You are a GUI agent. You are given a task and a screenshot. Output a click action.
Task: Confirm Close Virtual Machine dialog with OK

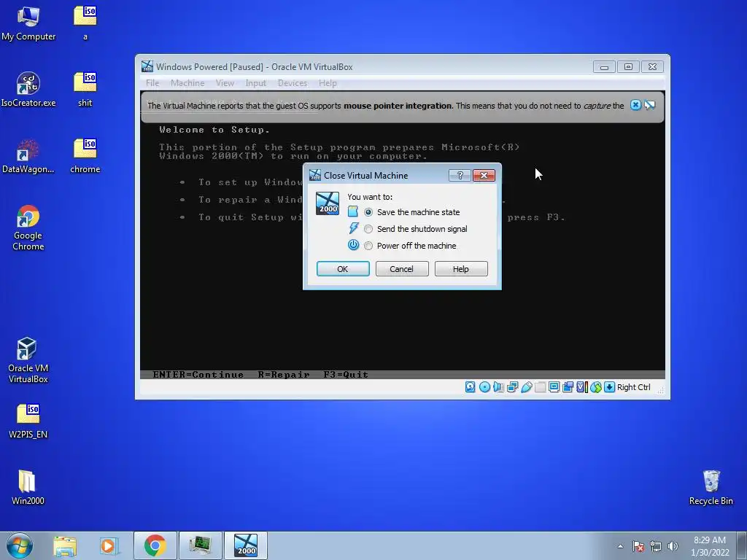coord(343,268)
